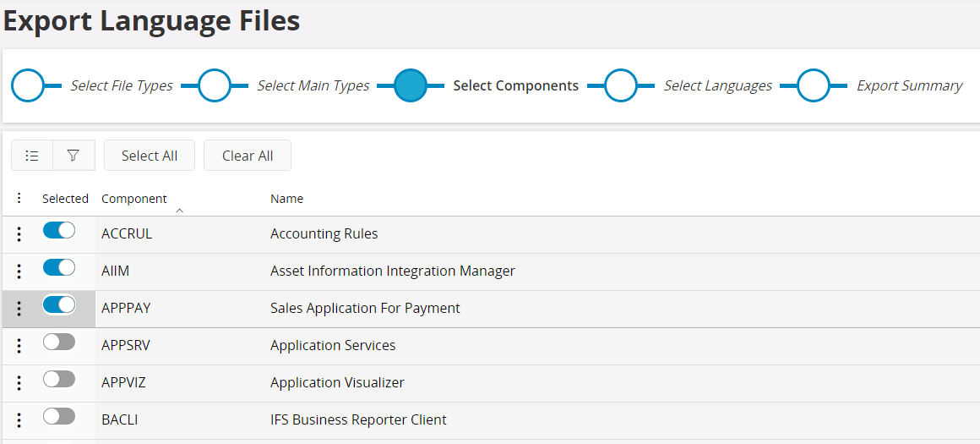Viewport: 980px width, 444px height.
Task: Jump to the Select Languages step
Action: point(621,85)
